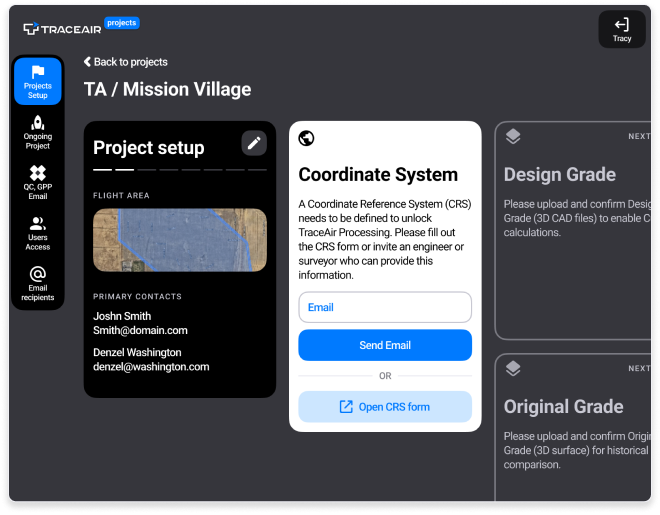Click the flight area map thumbnail
660x515 pixels.
coord(180,240)
